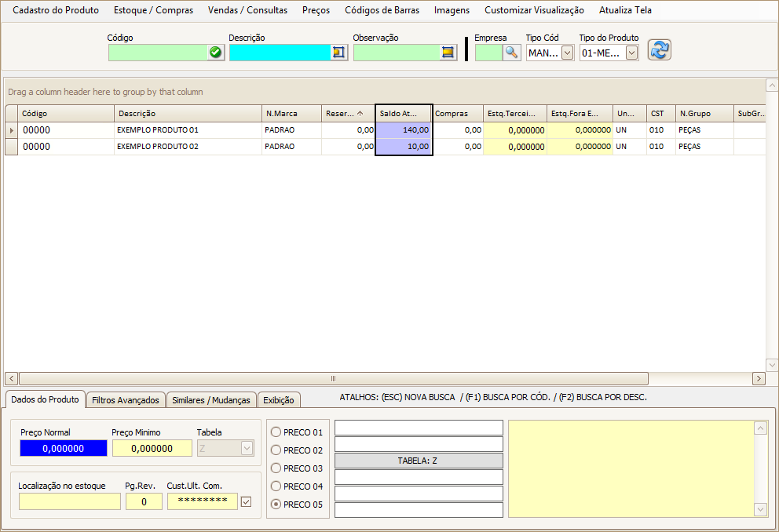779x532 pixels.
Task: Select the first row indicator arrow
Action: pos(11,130)
